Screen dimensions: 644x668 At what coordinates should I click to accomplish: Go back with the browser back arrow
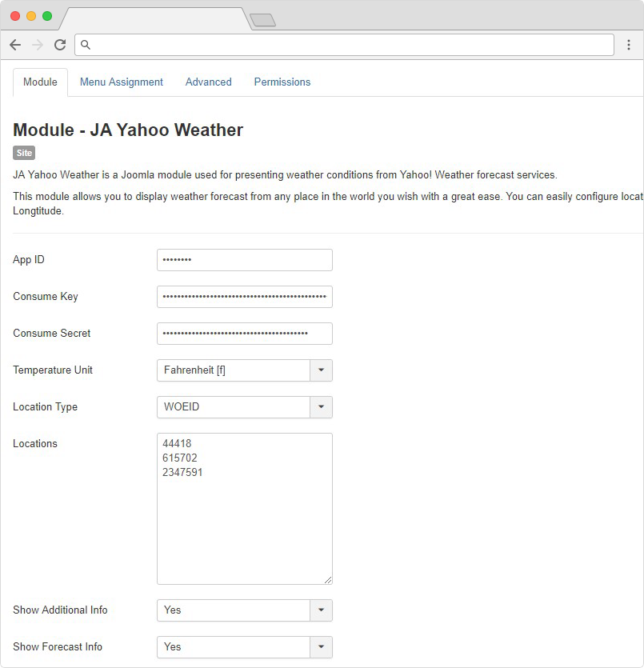point(15,45)
